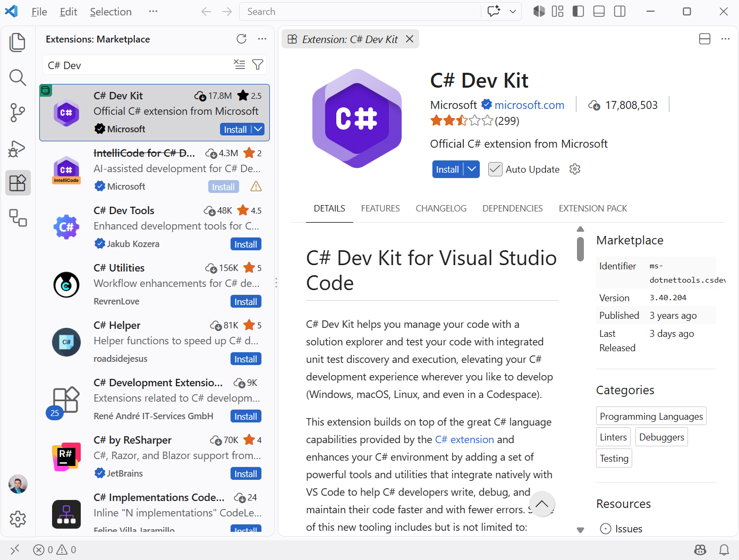739x560 pixels.
Task: Select the Testing category tag
Action: (614, 458)
